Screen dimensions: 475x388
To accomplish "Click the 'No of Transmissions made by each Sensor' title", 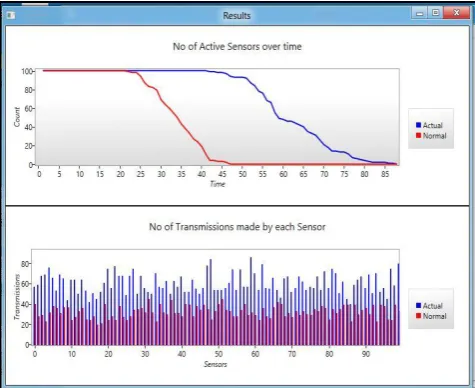I will point(237,227).
